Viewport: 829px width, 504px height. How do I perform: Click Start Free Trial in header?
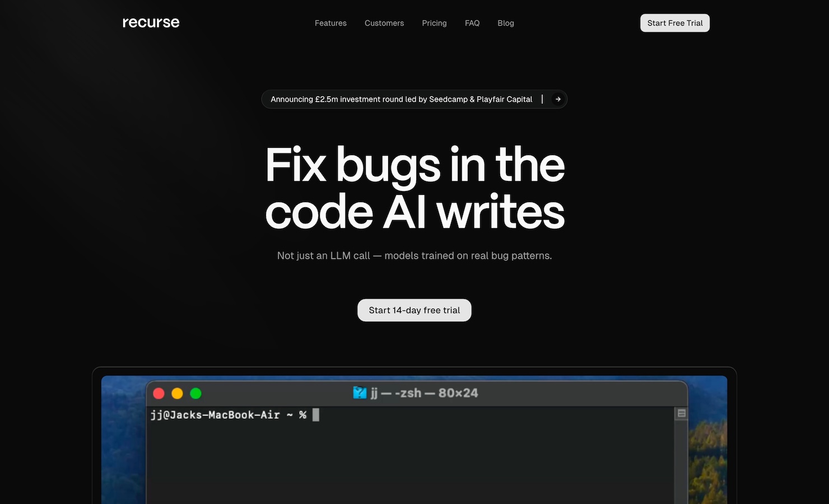[675, 23]
